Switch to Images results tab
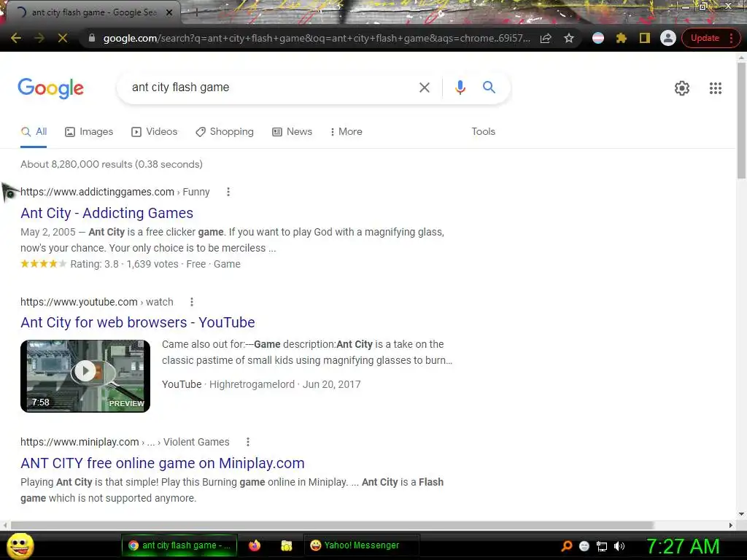This screenshot has height=560, width=747. coord(89,132)
